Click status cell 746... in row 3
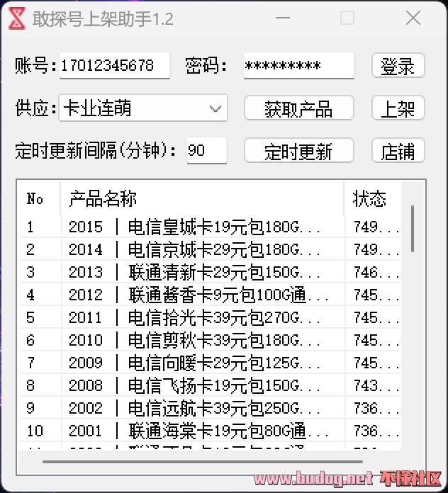Image resolution: width=448 pixels, height=493 pixels. 373,272
